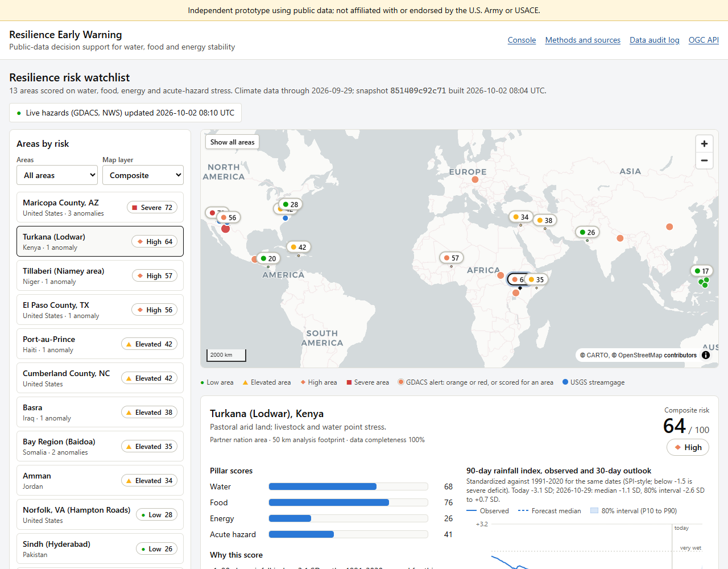Click the map marker labeled 35
Image resolution: width=728 pixels, height=569 pixels.
tap(536, 279)
